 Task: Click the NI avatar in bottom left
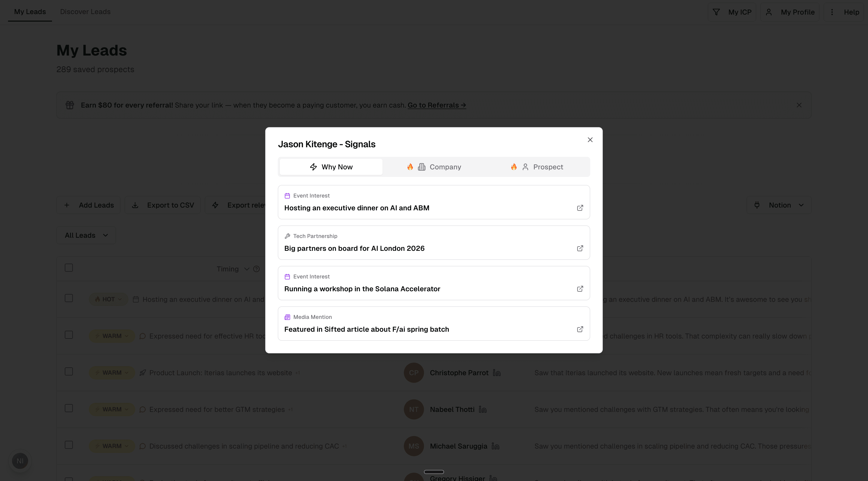click(20, 460)
